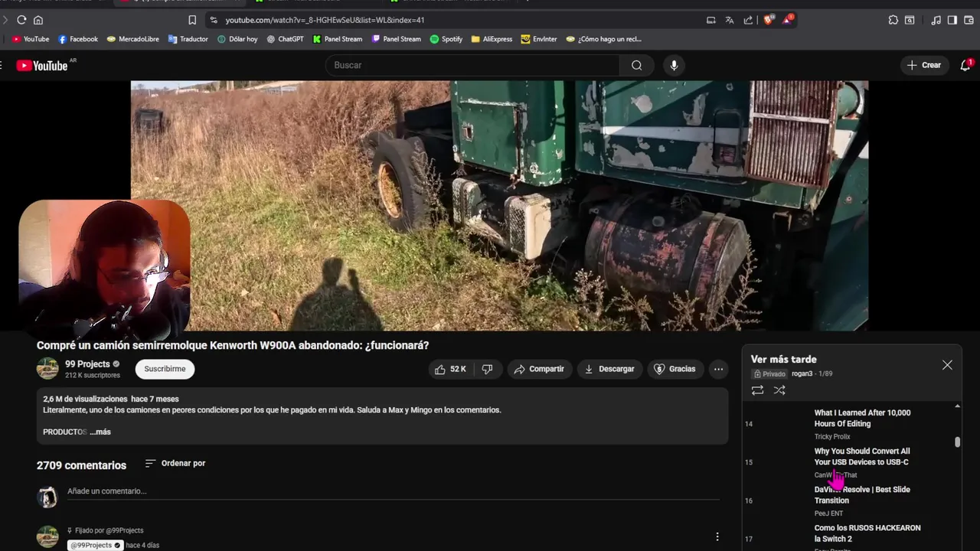Expand the description with '...más'
Viewport: 980px width, 551px height.
click(x=100, y=432)
